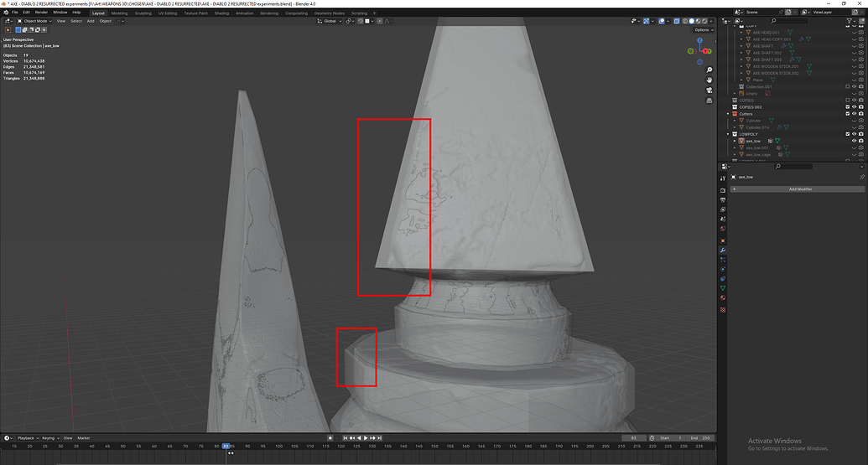Play animation forward
The image size is (868, 465).
366,438
